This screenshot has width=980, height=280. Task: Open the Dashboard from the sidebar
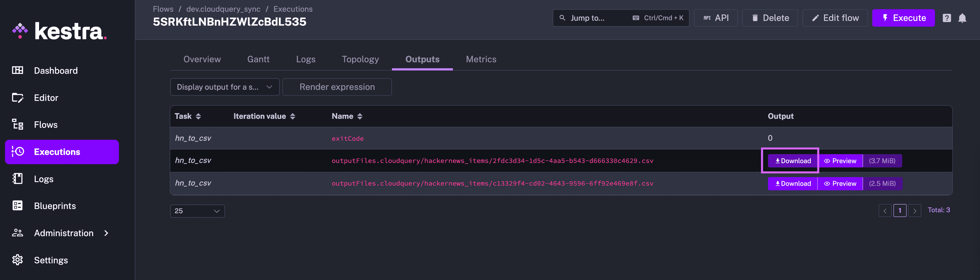(x=56, y=71)
